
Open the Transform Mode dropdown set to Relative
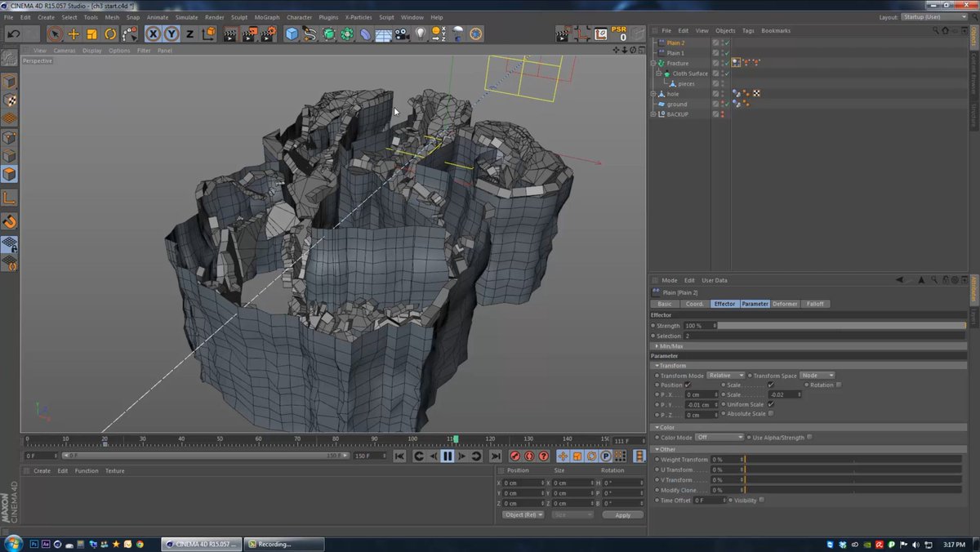tap(727, 375)
